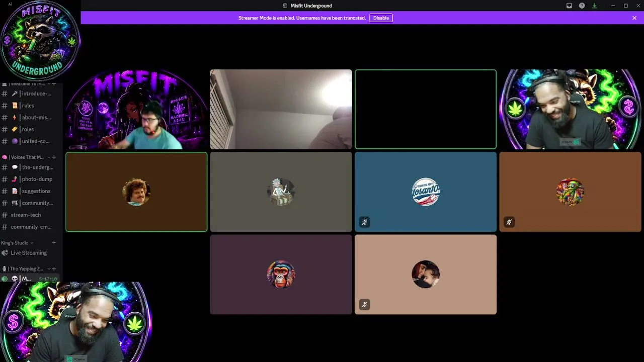Select the stream-tech channel

(31, 215)
